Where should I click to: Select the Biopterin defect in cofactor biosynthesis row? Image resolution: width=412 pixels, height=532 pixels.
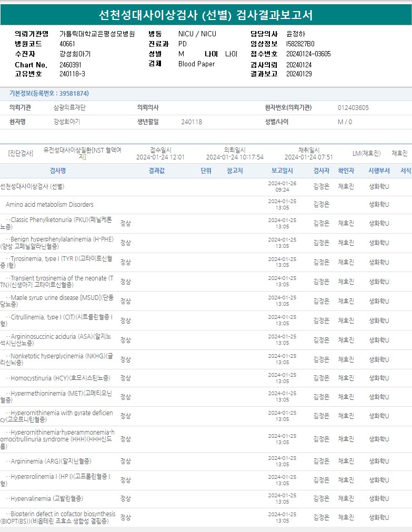pos(58,517)
